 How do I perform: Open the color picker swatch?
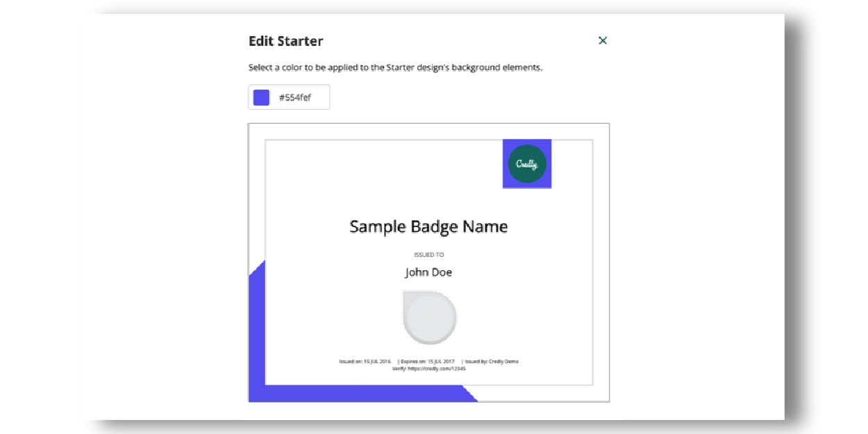pos(262,97)
